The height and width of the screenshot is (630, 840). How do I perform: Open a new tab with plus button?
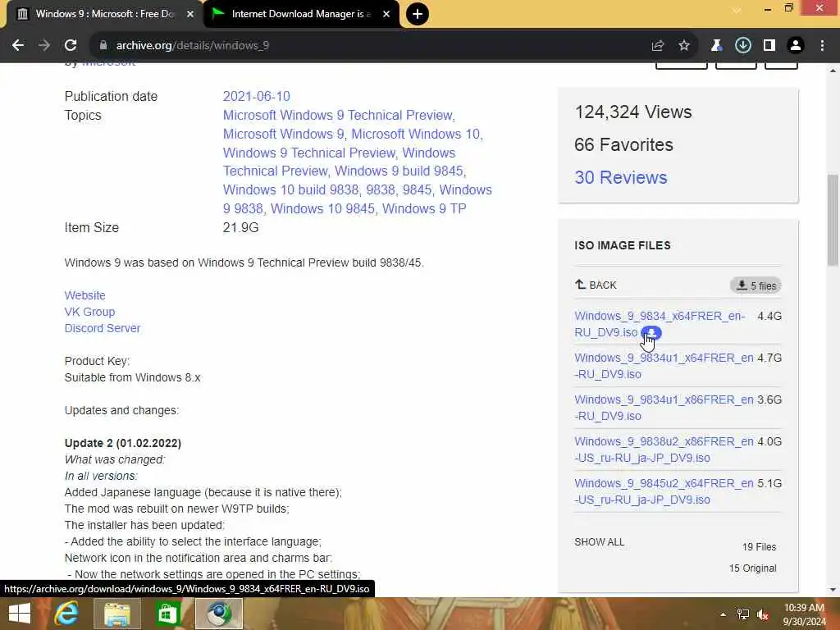click(x=418, y=14)
